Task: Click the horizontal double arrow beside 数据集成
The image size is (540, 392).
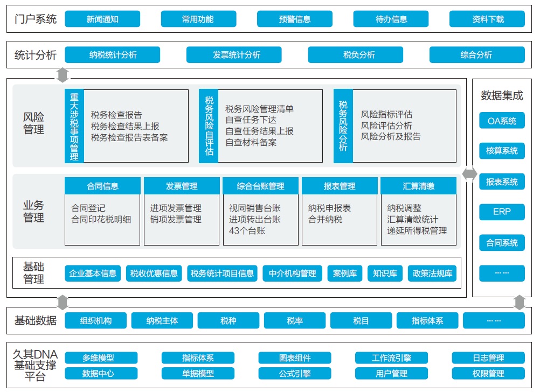Action: click(469, 174)
